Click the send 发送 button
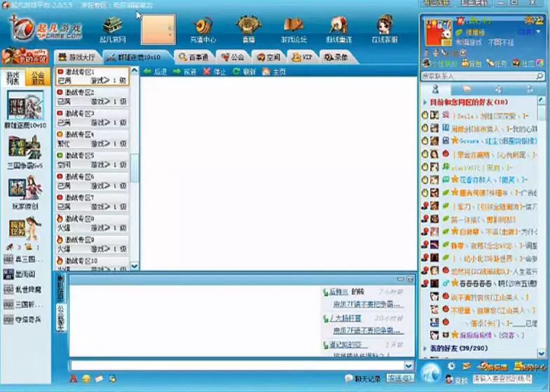 click(x=399, y=378)
